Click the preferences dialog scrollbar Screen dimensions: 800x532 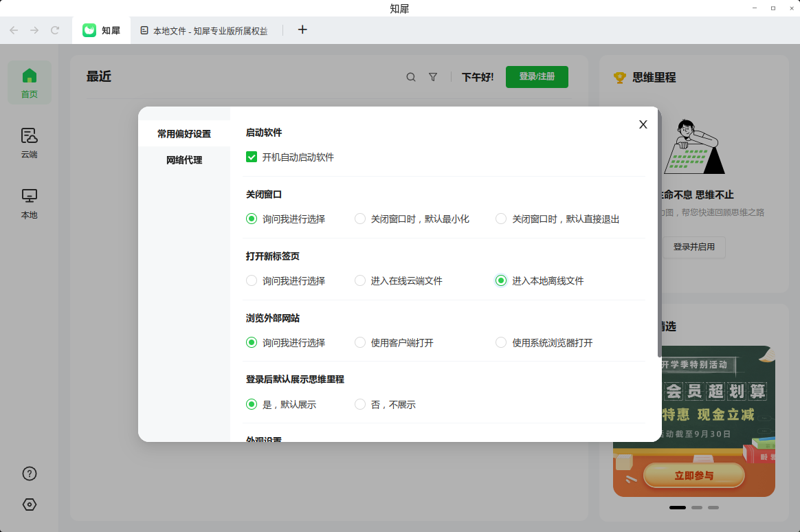click(x=659, y=234)
